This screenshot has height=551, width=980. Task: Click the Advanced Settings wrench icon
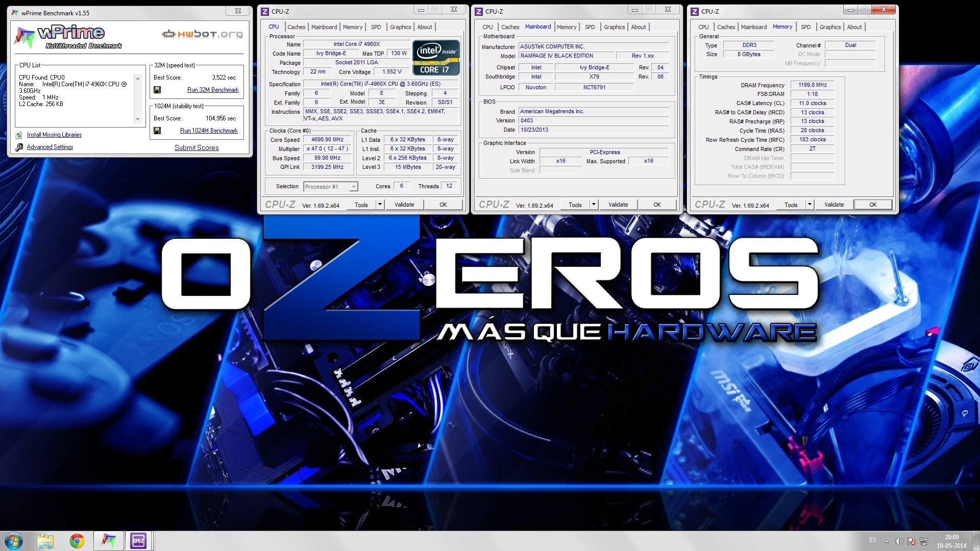point(19,147)
